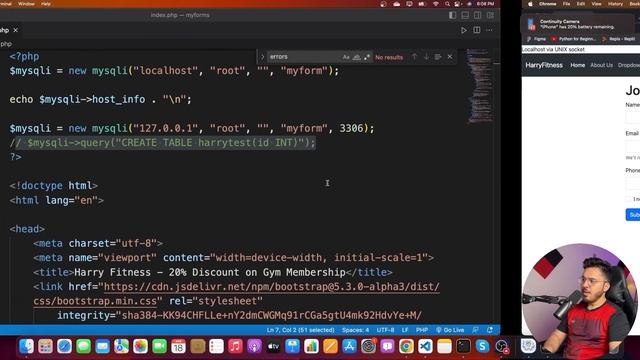Screen dimensions: 640x360
Task: Open notifications bell in status bar
Action: click(490, 330)
